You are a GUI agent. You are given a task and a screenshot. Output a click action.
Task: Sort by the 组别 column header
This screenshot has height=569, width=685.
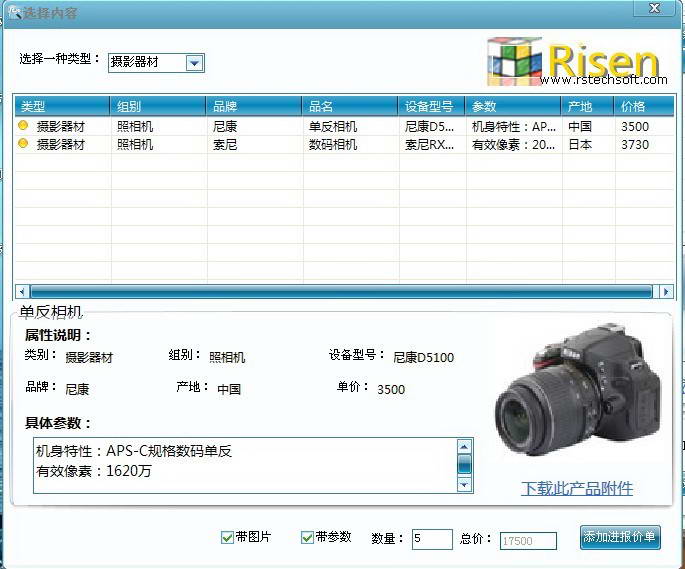point(158,106)
